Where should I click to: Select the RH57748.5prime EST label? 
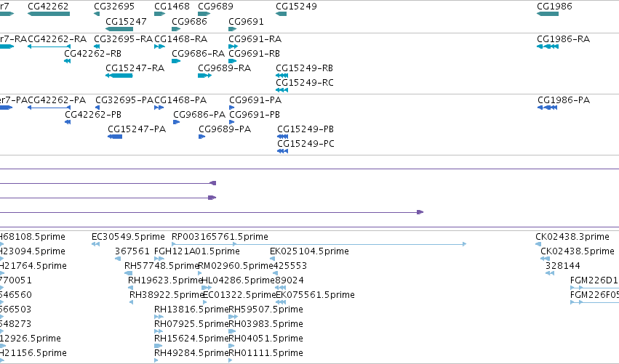(161, 266)
